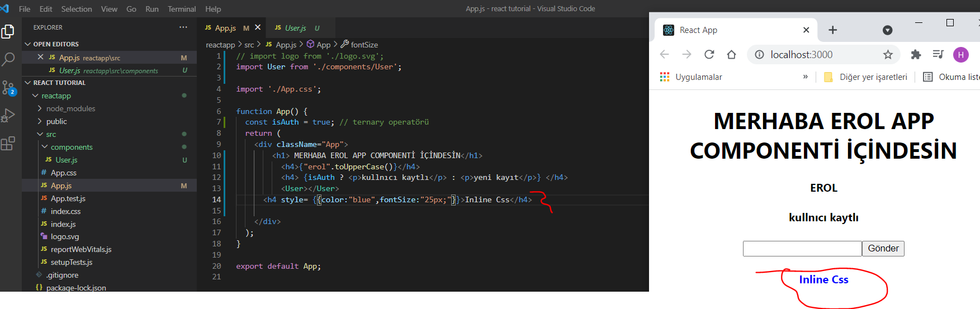Open the Terminal menu
This screenshot has height=309, width=980.
pos(182,9)
